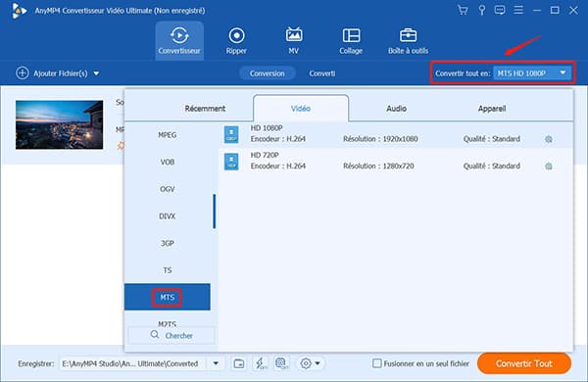
Task: Open the MV maker
Action: click(x=294, y=40)
